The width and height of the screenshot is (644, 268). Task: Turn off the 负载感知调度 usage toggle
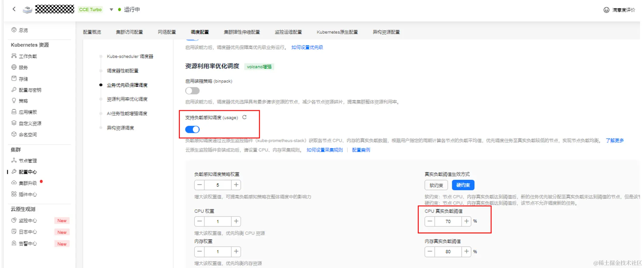pyautogui.click(x=192, y=129)
